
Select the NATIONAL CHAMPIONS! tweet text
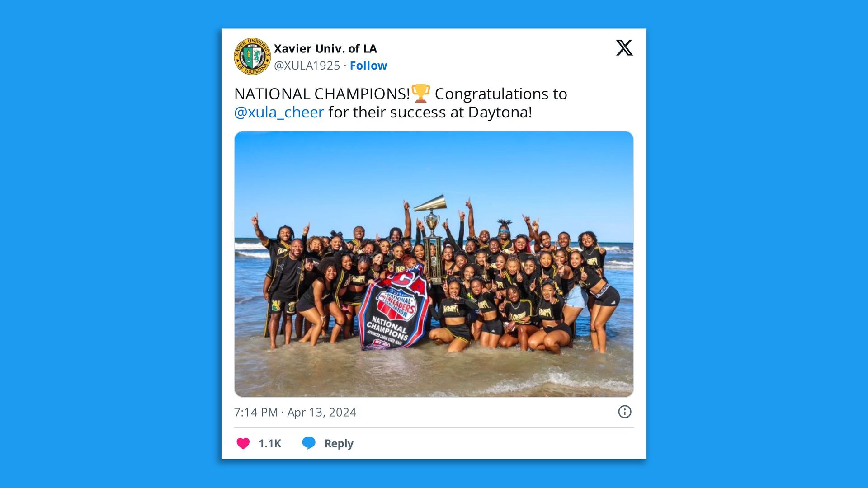tap(316, 94)
